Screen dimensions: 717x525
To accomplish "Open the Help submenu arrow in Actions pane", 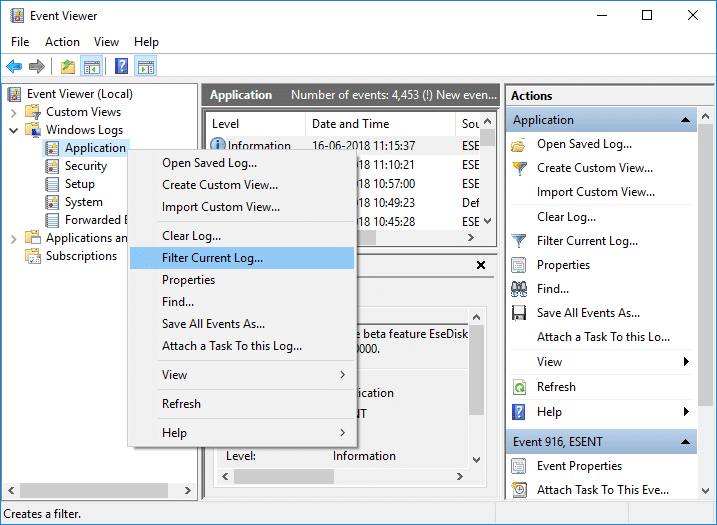I will (x=686, y=412).
